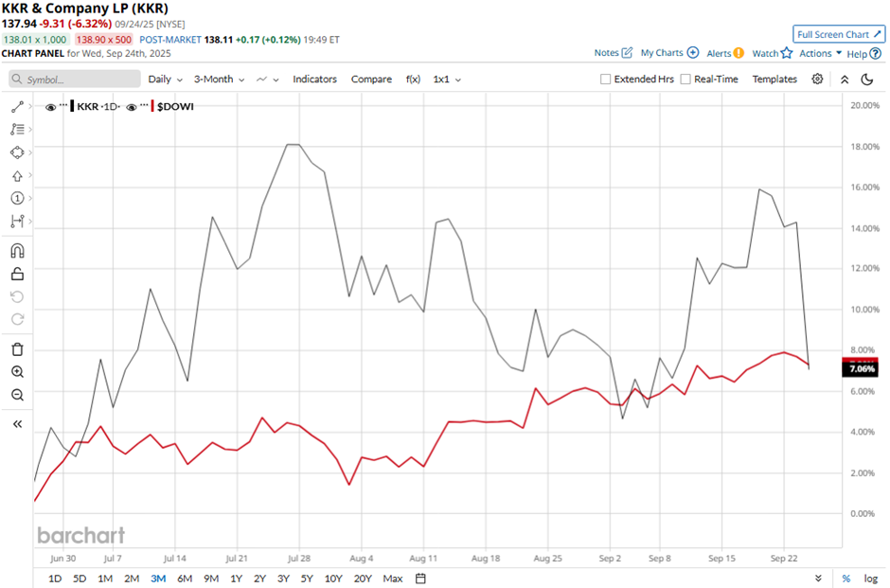Open chart settings gear icon
Screen dimensions: 890x588
(817, 79)
